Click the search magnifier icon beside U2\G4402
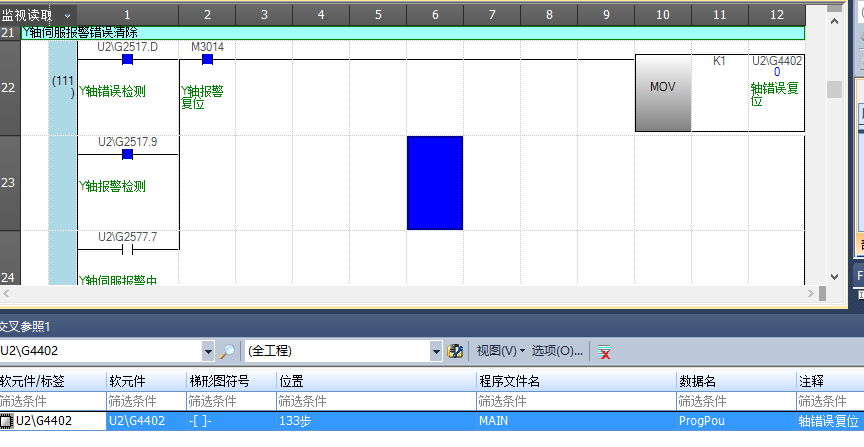864x447 pixels. [x=228, y=351]
